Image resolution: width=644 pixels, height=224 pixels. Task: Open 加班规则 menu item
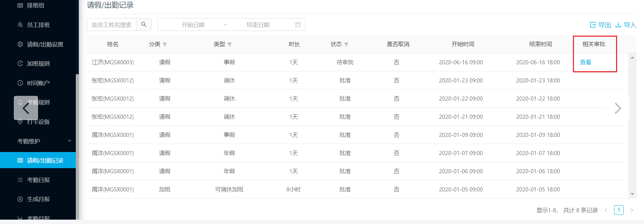click(x=38, y=64)
